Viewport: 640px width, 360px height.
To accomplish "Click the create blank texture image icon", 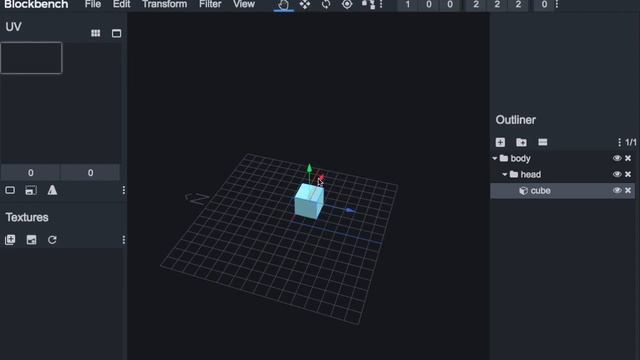I will [x=31, y=240].
